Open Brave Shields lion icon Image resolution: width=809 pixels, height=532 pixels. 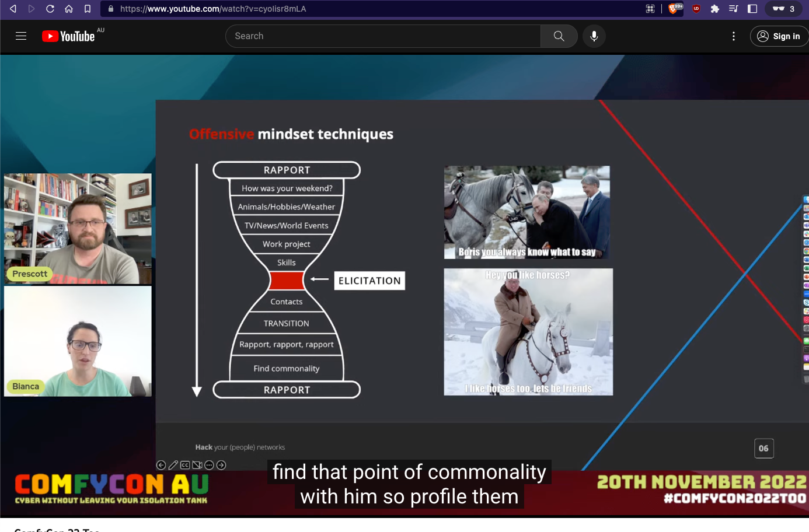[674, 9]
